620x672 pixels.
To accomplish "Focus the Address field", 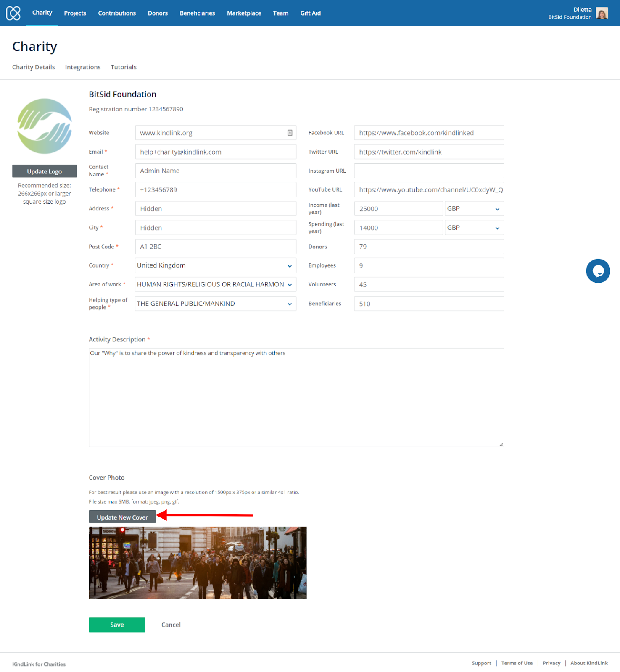I will pos(216,209).
